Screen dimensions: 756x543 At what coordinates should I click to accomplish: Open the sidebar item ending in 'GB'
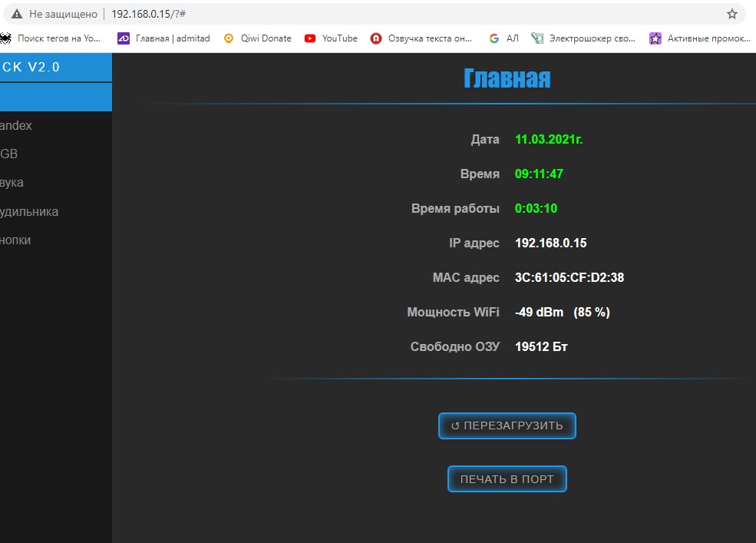coord(56,154)
